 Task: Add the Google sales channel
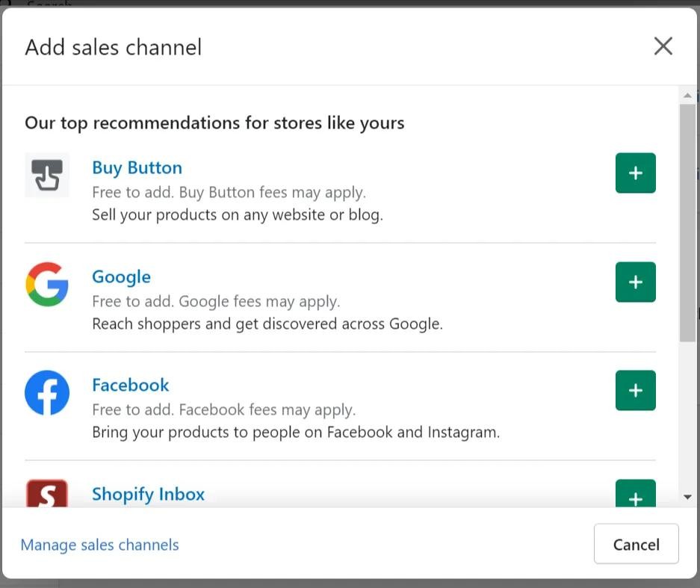coord(635,282)
